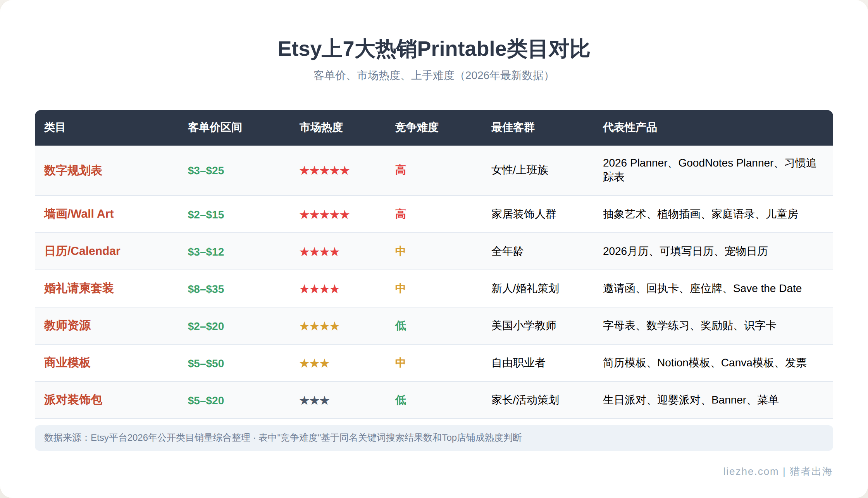
Task: Click the gold three-star rating in 商业模板 row
Action: [314, 363]
